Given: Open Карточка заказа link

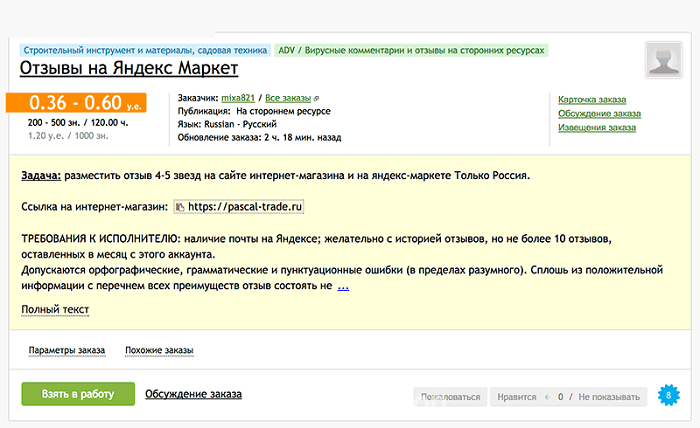Looking at the screenshot, I should click(592, 100).
